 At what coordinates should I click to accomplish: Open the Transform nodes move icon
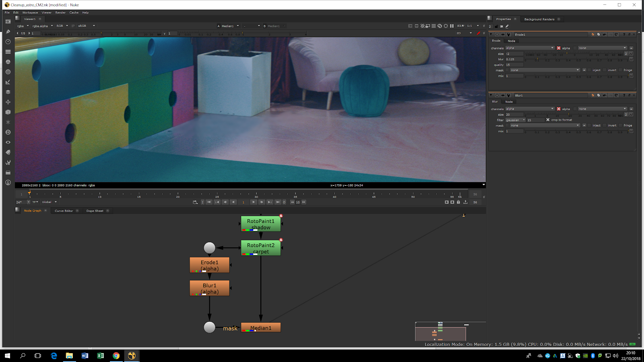[x=8, y=102]
